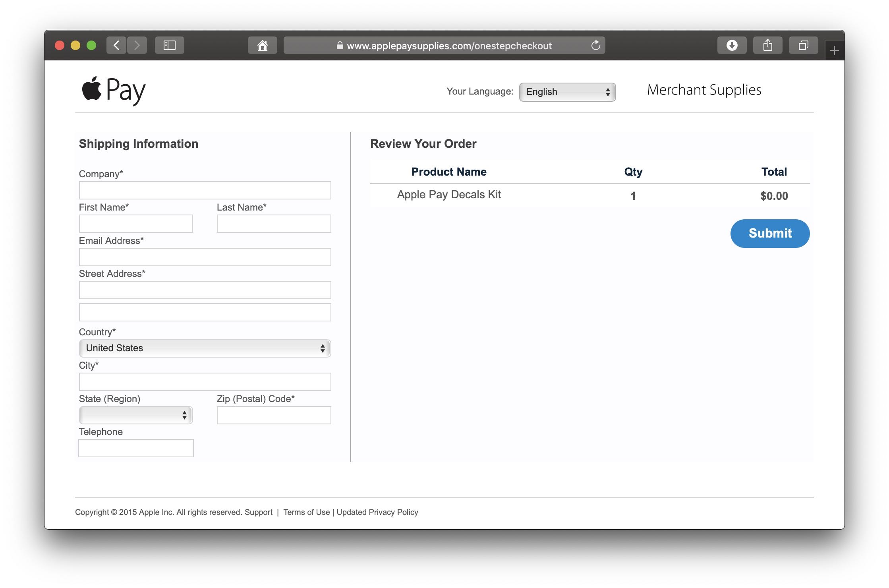The height and width of the screenshot is (588, 889).
Task: Click into the Email Address field
Action: 205,257
